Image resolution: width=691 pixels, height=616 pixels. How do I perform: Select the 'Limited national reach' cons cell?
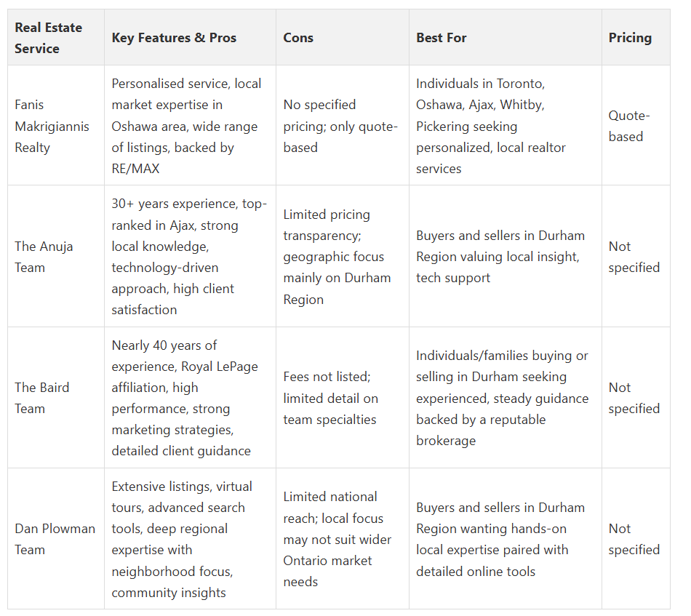(337, 539)
